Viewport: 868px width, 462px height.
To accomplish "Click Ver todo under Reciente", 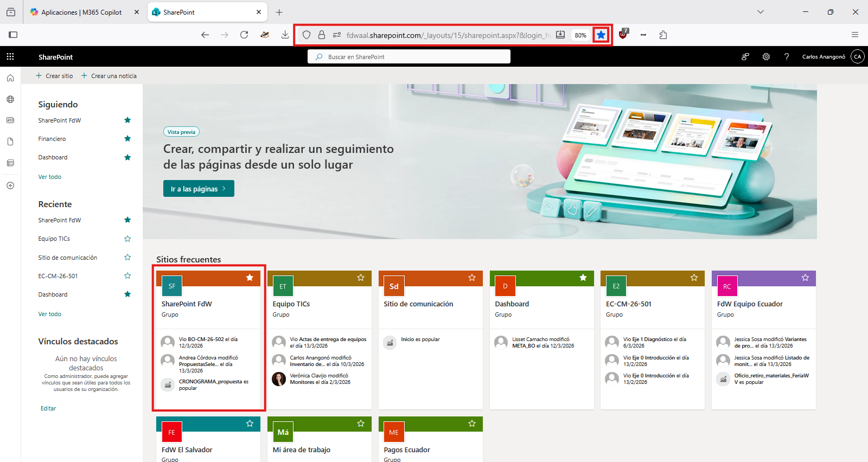I will tap(50, 314).
